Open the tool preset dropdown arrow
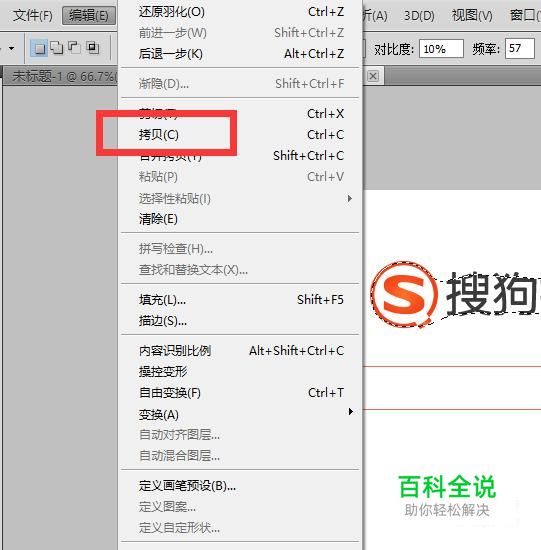The image size is (541, 550). [x=11, y=48]
